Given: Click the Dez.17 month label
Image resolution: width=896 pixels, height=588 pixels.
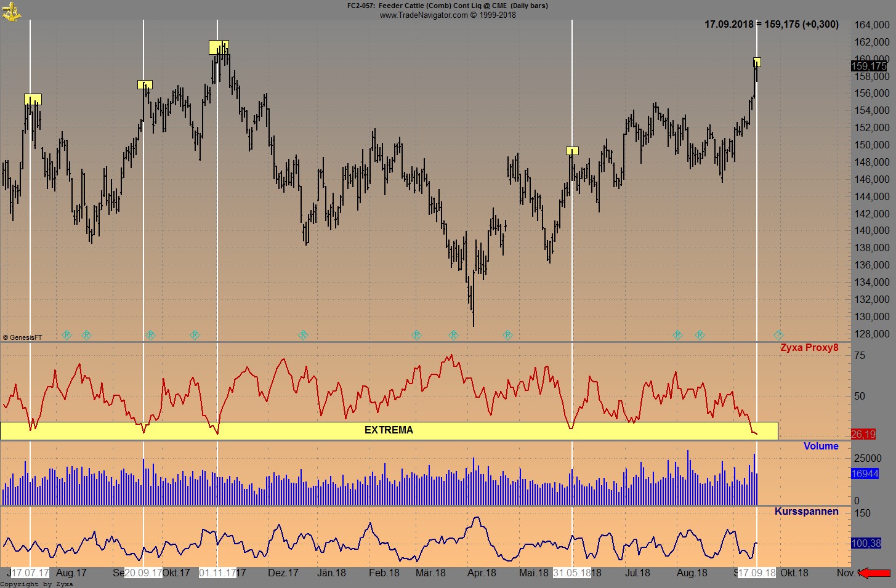Looking at the screenshot, I should click(x=283, y=573).
